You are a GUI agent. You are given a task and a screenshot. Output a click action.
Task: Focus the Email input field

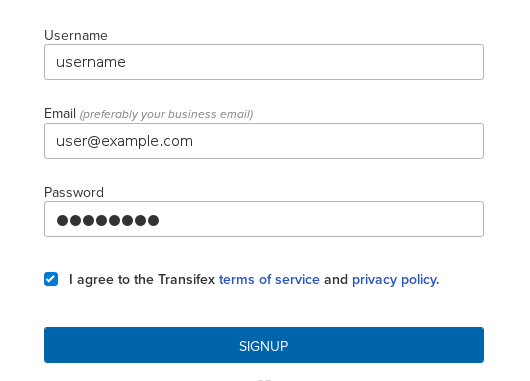coord(264,141)
